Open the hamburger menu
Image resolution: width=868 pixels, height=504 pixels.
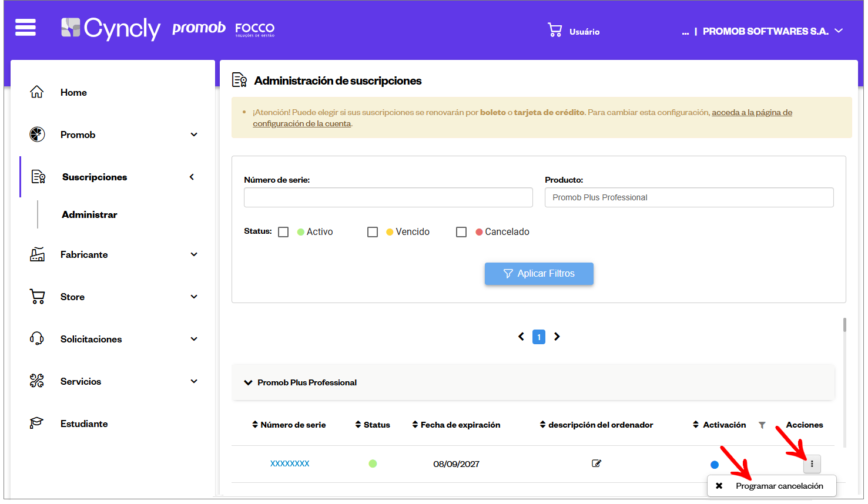tap(25, 28)
